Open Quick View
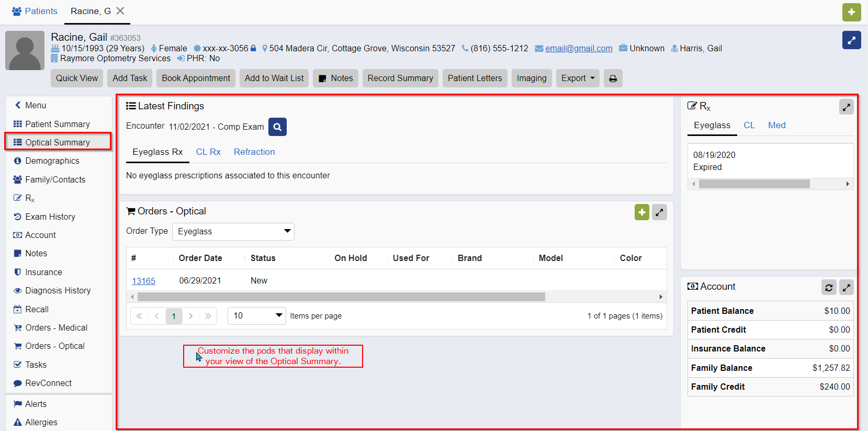The image size is (868, 431). click(x=77, y=78)
